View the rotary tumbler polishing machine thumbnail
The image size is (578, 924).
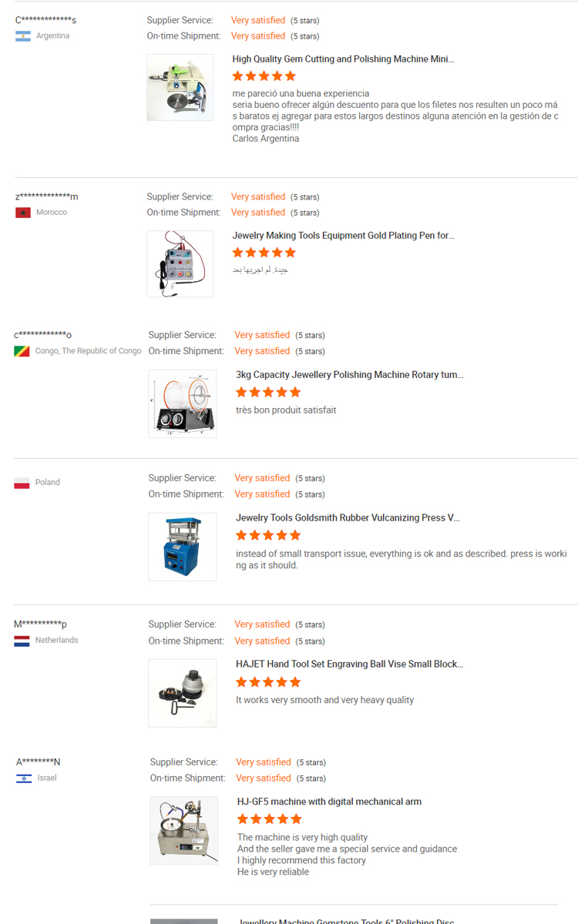[182, 403]
